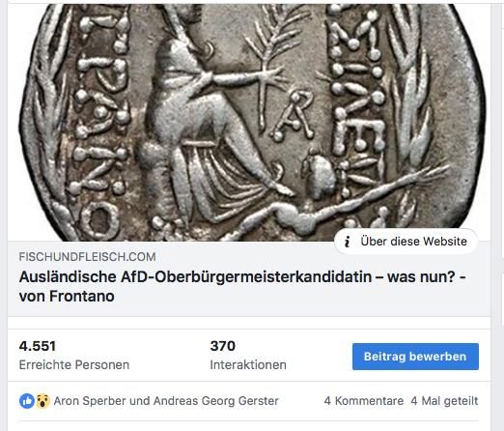Click the blue Like reaction icon
The width and height of the screenshot is (504, 431).
[27, 401]
